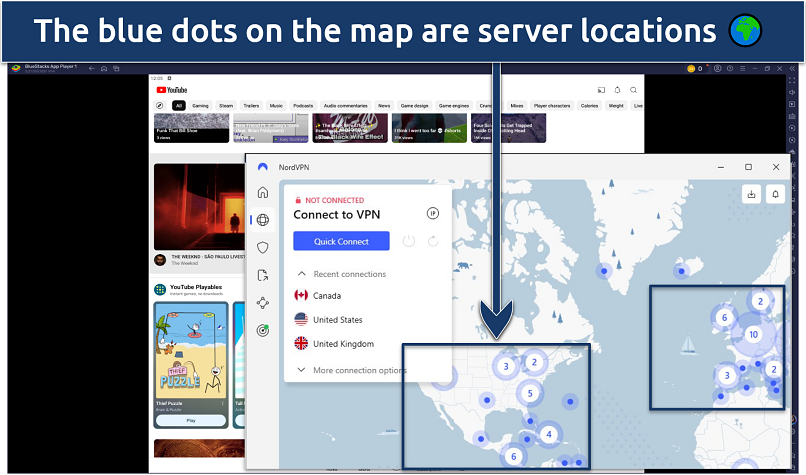The height and width of the screenshot is (475, 806).
Task: Click the download icon above the map
Action: click(x=749, y=195)
